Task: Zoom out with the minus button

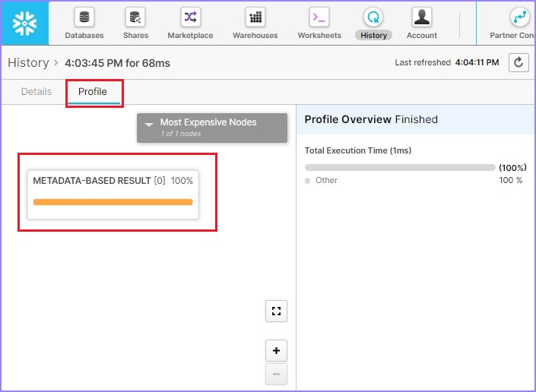Action: (276, 373)
